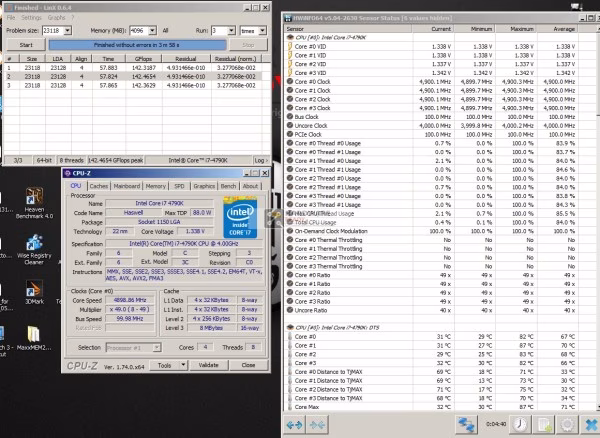Click HWiNFO expand sensor columns arrows icon
This screenshot has height=438, width=600.
coord(294,425)
